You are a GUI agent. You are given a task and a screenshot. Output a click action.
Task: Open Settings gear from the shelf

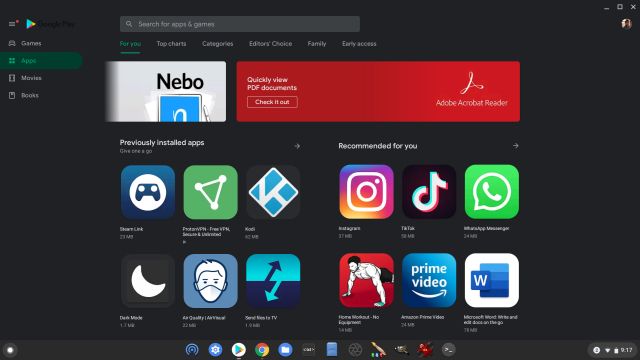[x=216, y=350]
